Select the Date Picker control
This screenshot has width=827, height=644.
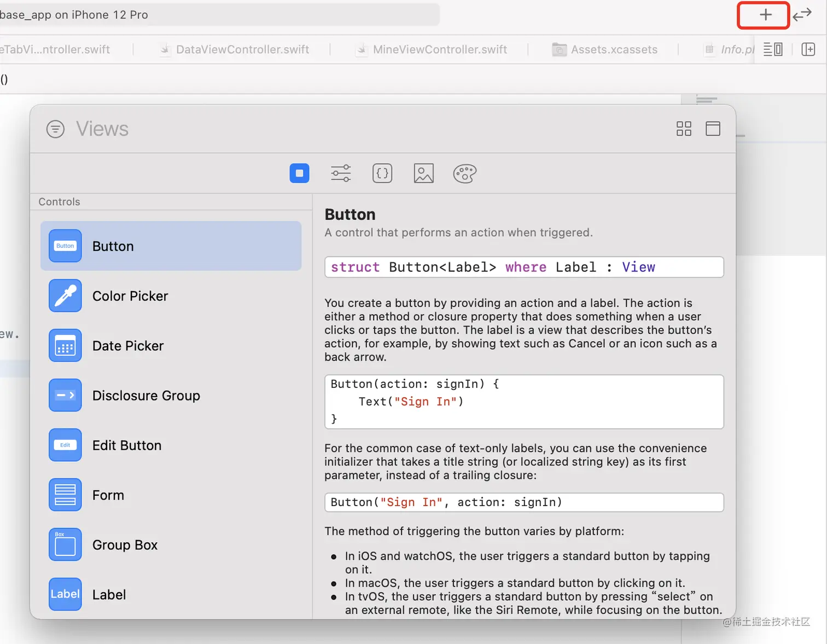click(x=171, y=346)
